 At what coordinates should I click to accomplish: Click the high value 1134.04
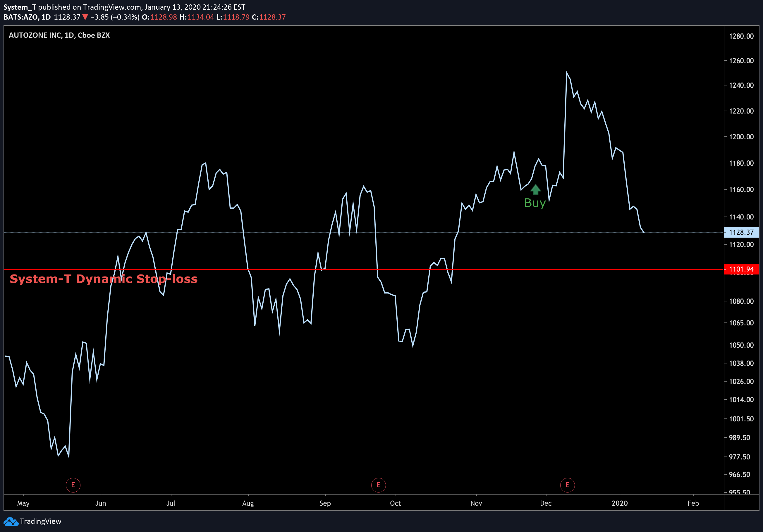click(201, 17)
